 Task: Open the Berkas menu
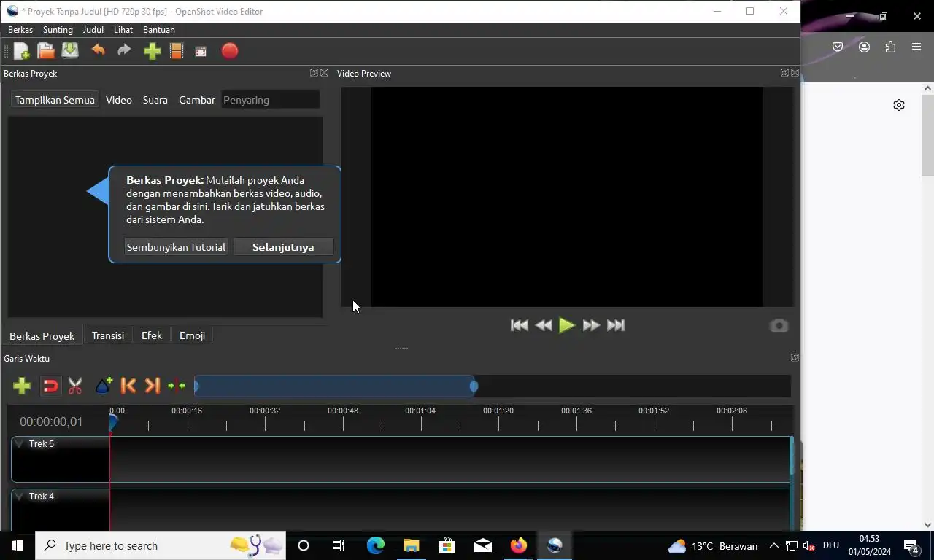pyautogui.click(x=20, y=30)
